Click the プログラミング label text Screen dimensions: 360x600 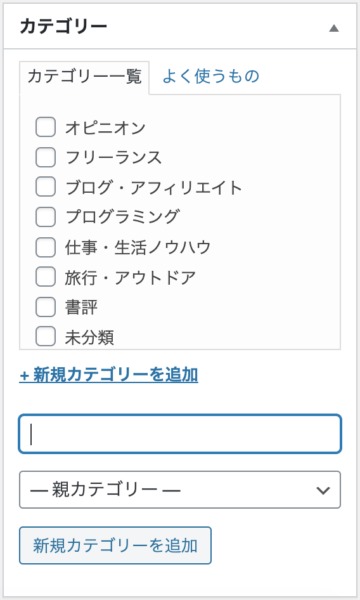click(122, 217)
